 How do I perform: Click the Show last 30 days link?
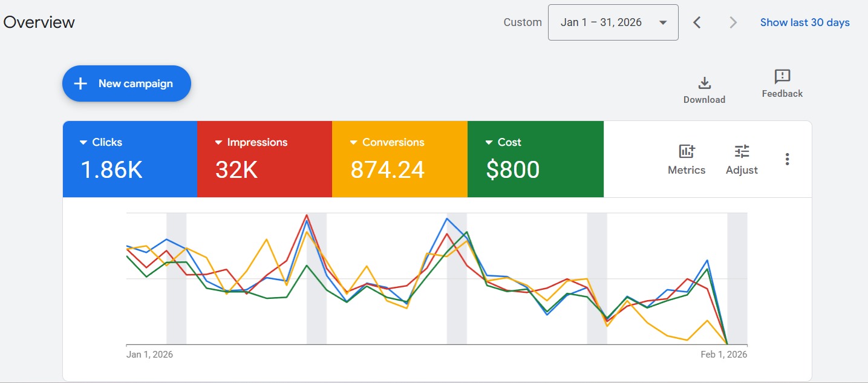[804, 22]
